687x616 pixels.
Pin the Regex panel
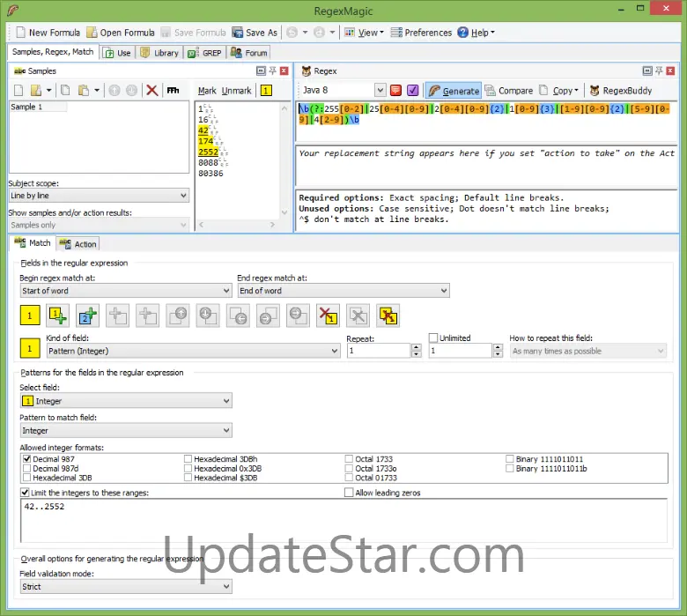[x=659, y=71]
